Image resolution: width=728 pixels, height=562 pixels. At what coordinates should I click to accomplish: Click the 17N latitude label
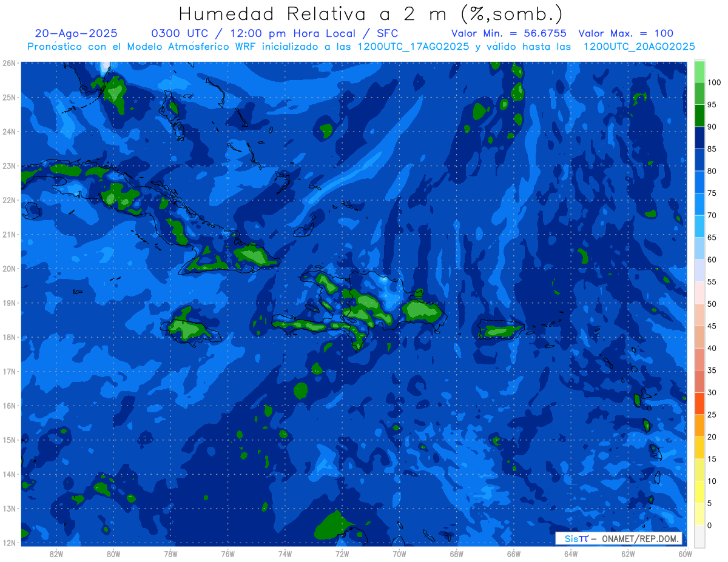[9, 371]
